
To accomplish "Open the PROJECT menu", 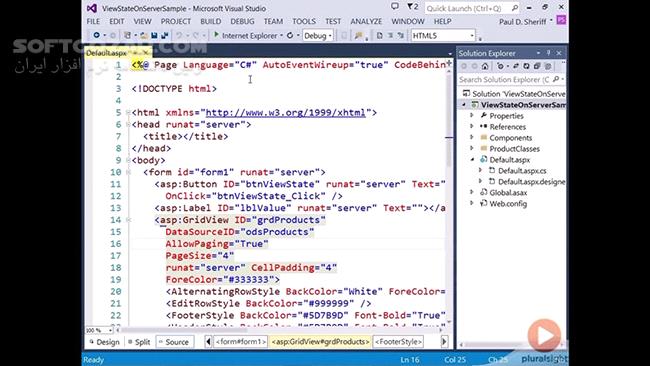I will (x=176, y=21).
